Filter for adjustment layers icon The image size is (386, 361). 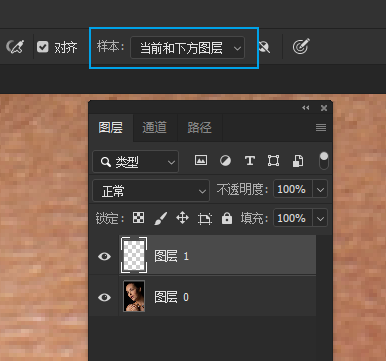click(225, 161)
